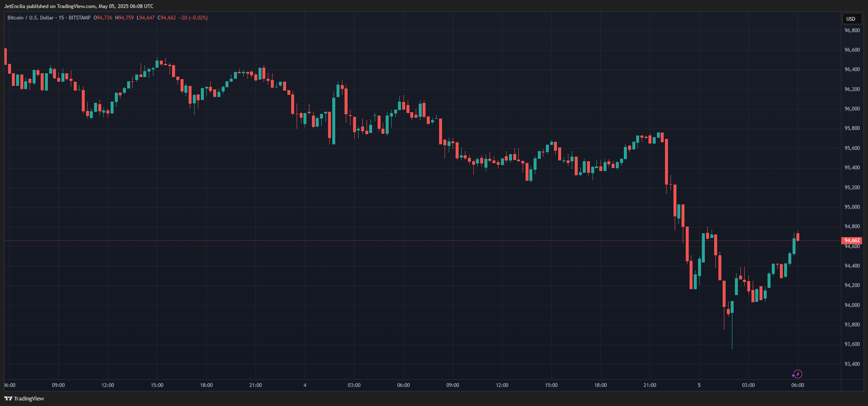This screenshot has height=406, width=868.
Task: Click the JetEncila published on TradingView.com text
Action: (x=78, y=6)
